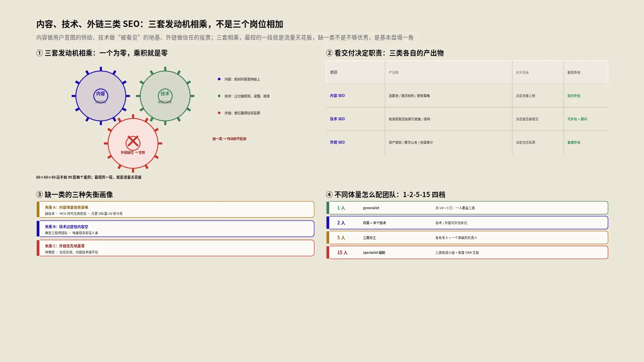Click the 产出物 table header
Image resolution: width=644 pixels, height=362 pixels.
pos(394,72)
